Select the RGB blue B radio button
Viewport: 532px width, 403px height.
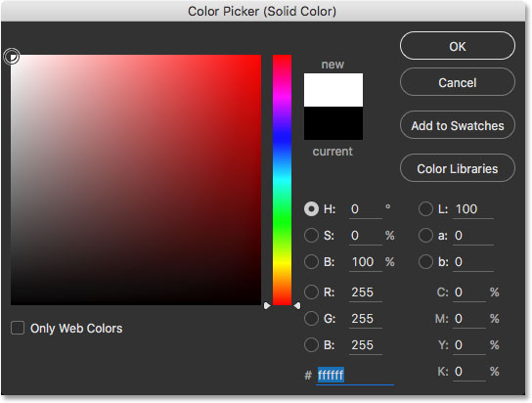(311, 345)
